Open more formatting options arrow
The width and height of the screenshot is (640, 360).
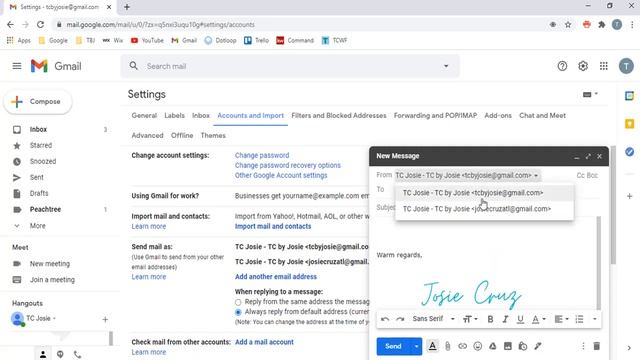595,319
